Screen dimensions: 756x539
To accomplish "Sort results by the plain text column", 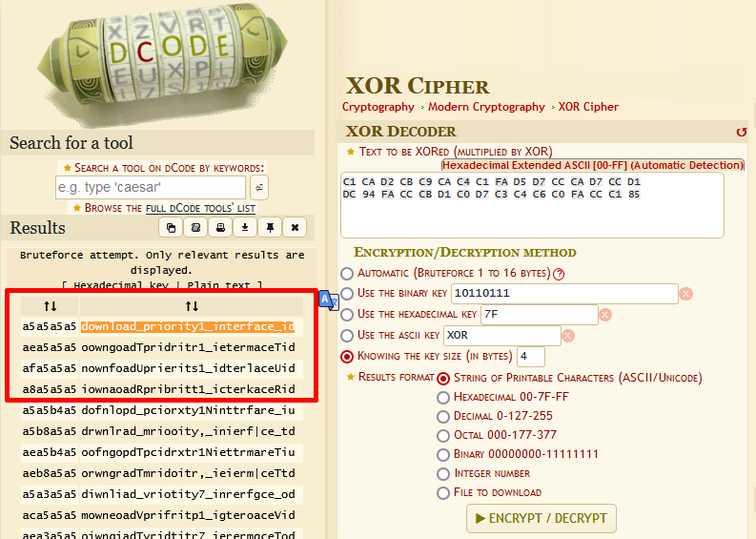I will (192, 306).
